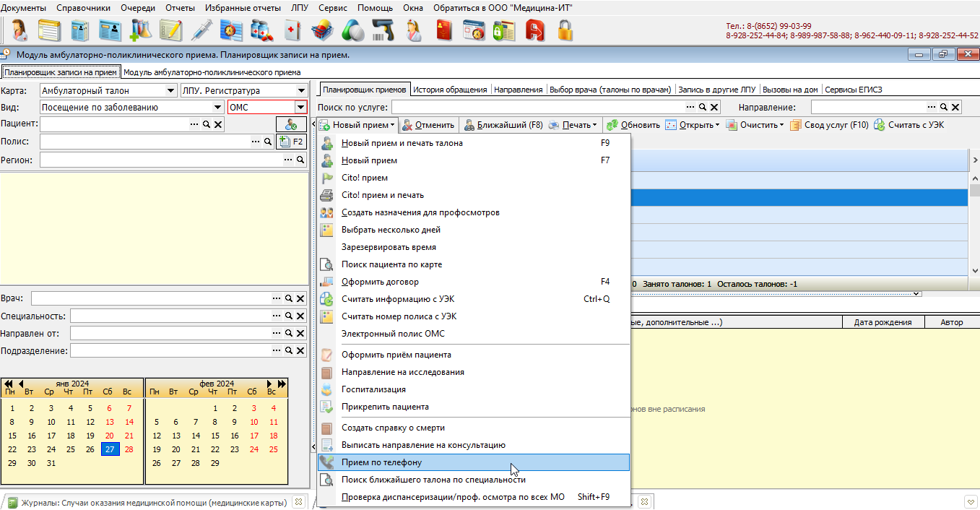
Task: Click the Ближайший (F8) button
Action: coord(503,125)
